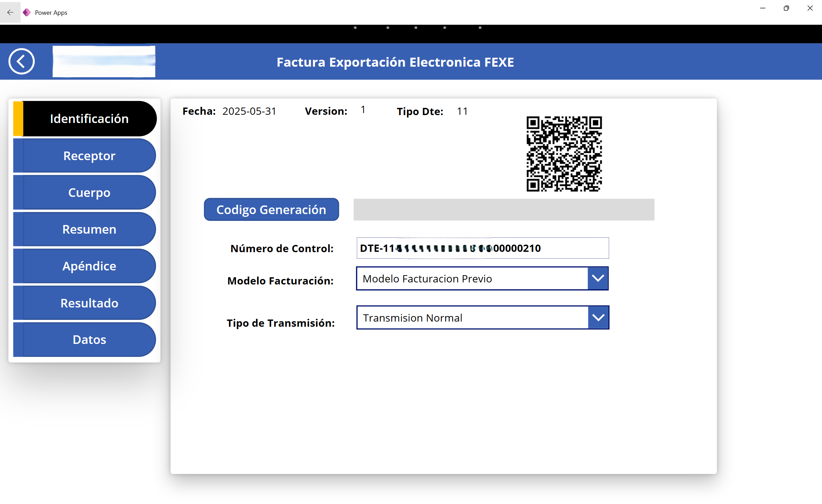
Task: Expand Tipo de Transmisión dropdown arrow
Action: tap(598, 318)
